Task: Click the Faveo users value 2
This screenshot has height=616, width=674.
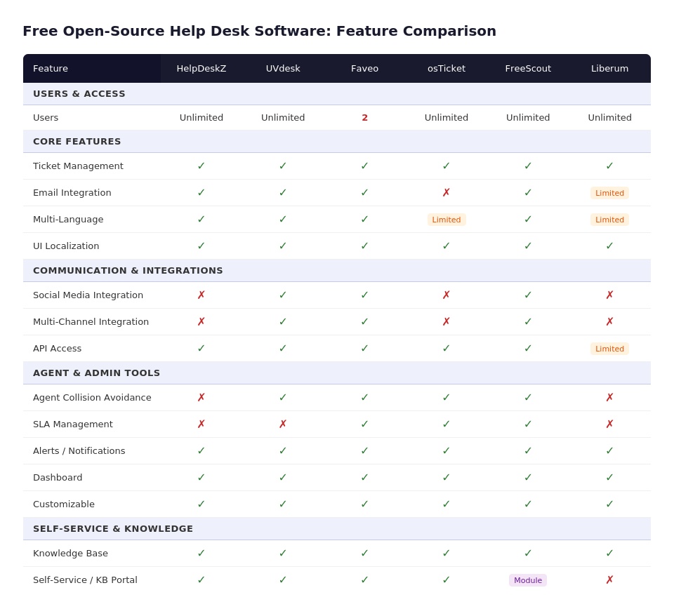Action: (364, 117)
